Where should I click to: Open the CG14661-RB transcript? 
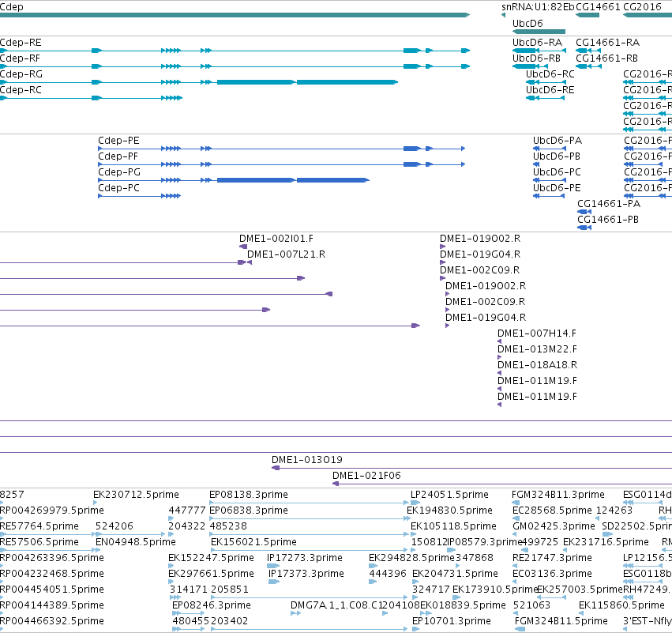click(607, 58)
